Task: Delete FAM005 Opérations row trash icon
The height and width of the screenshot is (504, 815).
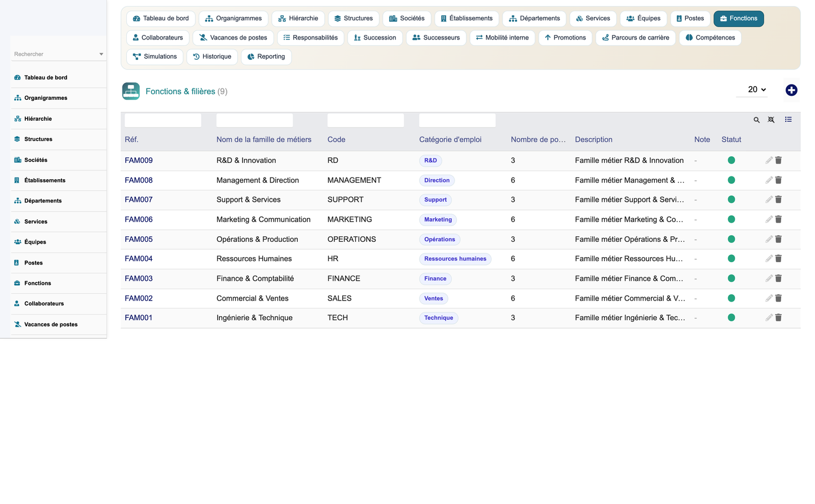Action: (778, 239)
